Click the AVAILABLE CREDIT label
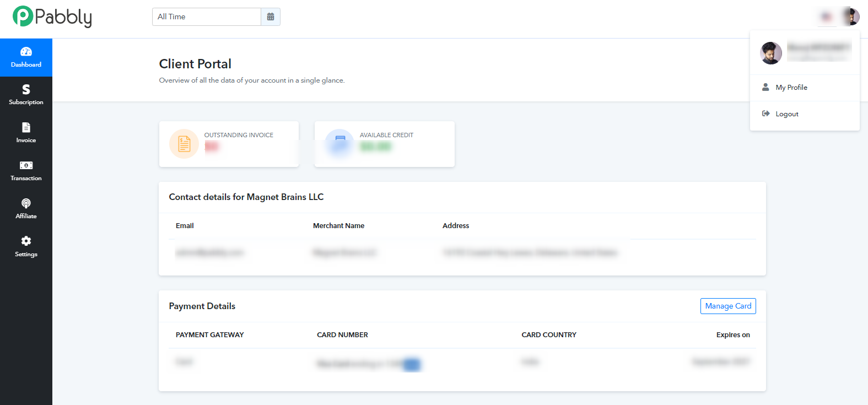Image resolution: width=868 pixels, height=405 pixels. point(386,135)
